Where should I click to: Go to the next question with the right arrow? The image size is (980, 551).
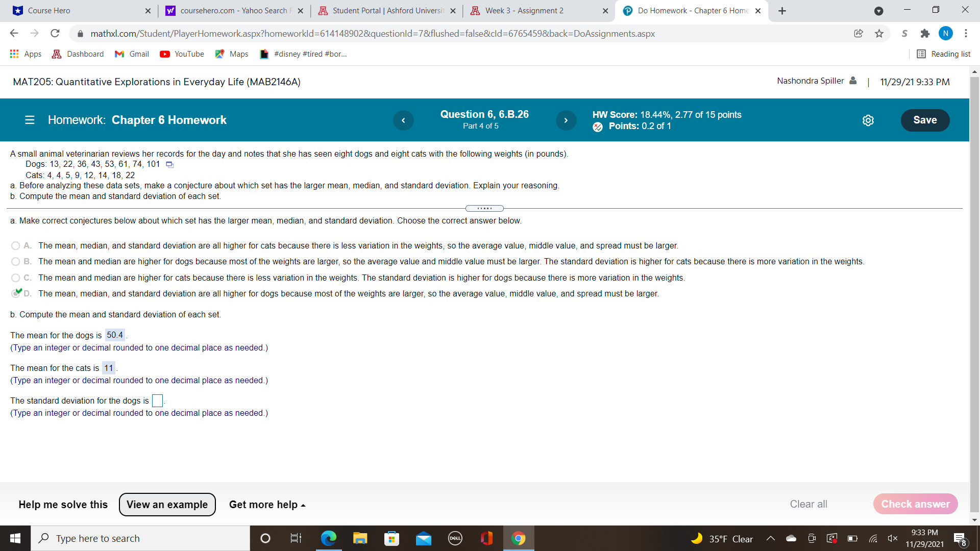(x=566, y=120)
